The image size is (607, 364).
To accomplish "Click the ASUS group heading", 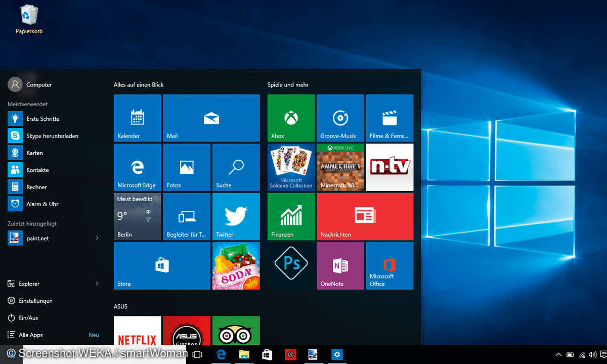I will click(x=120, y=306).
